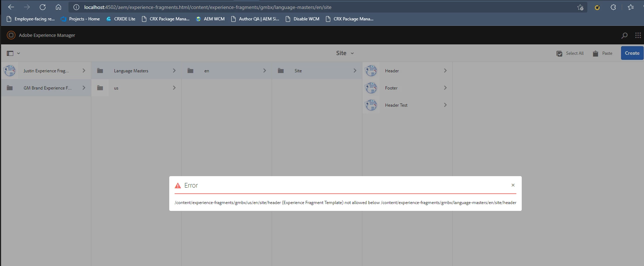Check the Select All checkbox
Screen dimensions: 644x266
[x=559, y=53]
